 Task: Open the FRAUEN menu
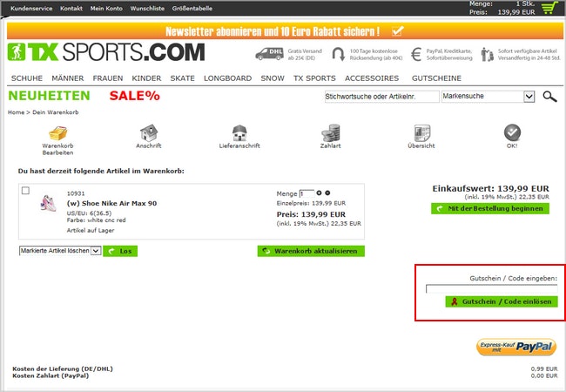pos(108,78)
